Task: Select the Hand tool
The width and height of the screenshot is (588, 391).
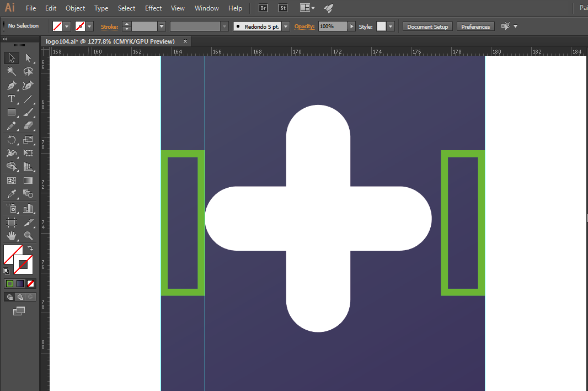Action: 12,236
